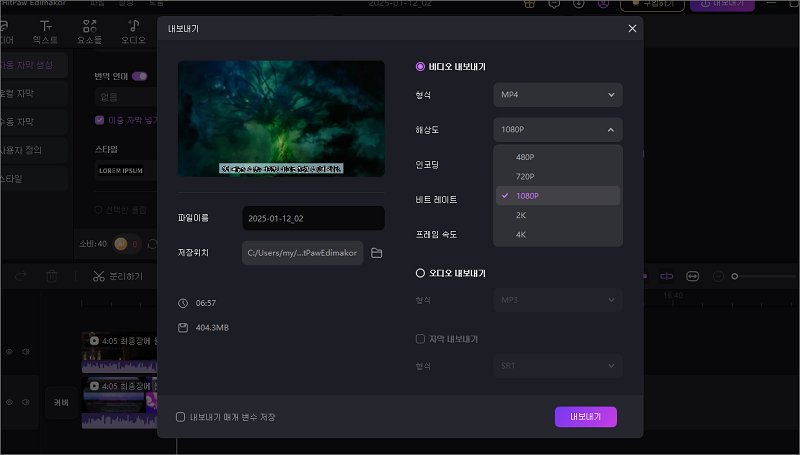This screenshot has height=455, width=800.
Task: Click the trash delete icon in timeline toolbar
Action: tap(52, 276)
